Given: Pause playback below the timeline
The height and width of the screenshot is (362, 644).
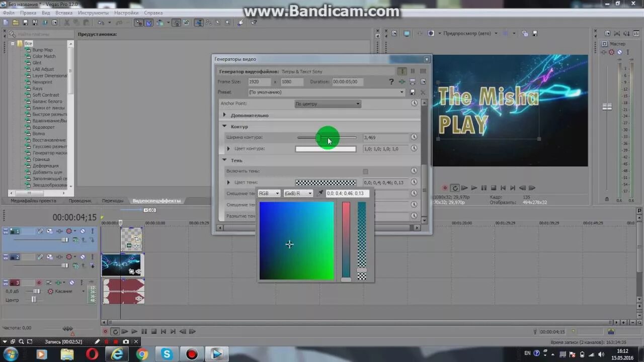Looking at the screenshot, I should click(144, 331).
